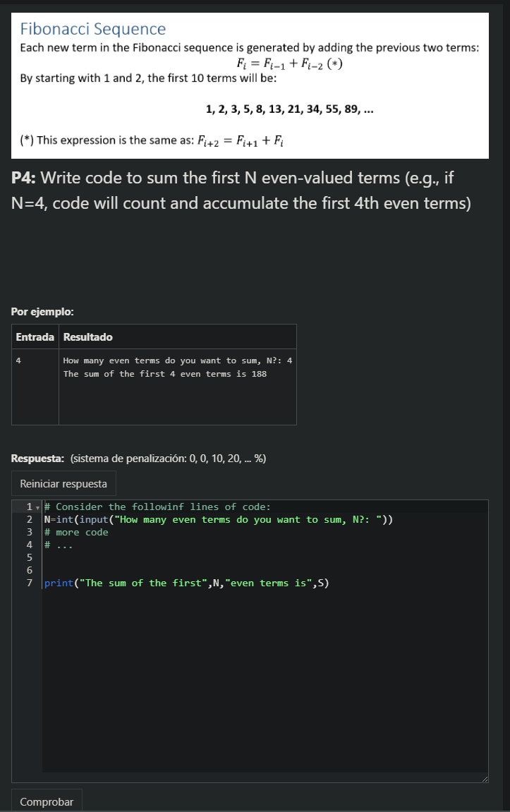Select line number 2 in the gutter
This screenshot has height=812, width=510.
[30, 519]
